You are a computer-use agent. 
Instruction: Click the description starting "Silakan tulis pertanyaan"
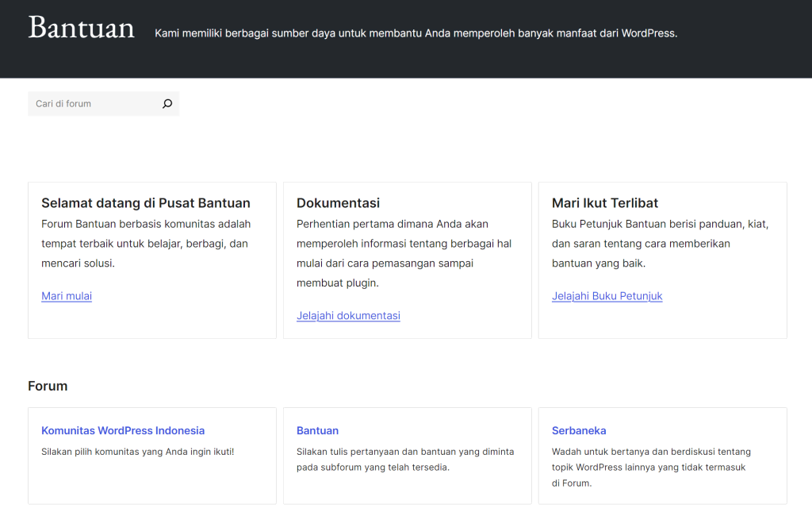tap(405, 460)
